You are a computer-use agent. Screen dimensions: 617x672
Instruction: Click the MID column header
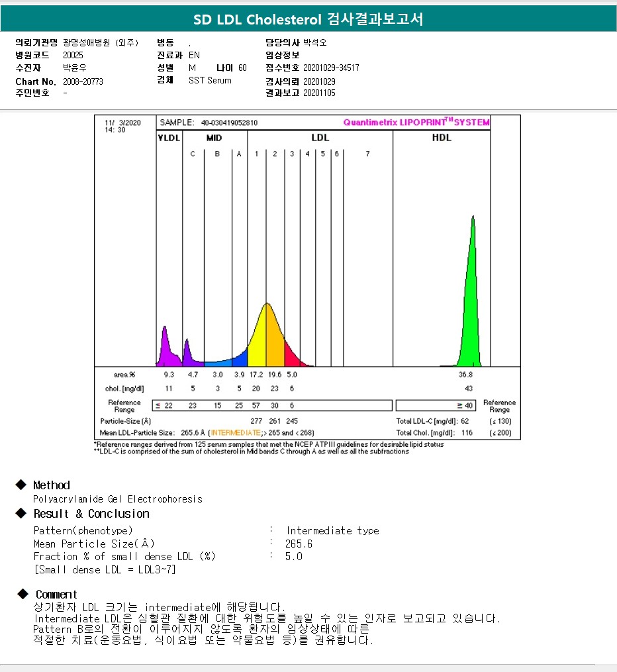[x=214, y=138]
